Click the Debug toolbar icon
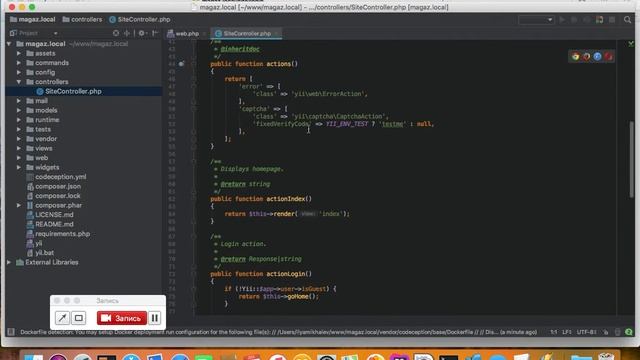This screenshot has width=640, height=360. tap(574, 20)
